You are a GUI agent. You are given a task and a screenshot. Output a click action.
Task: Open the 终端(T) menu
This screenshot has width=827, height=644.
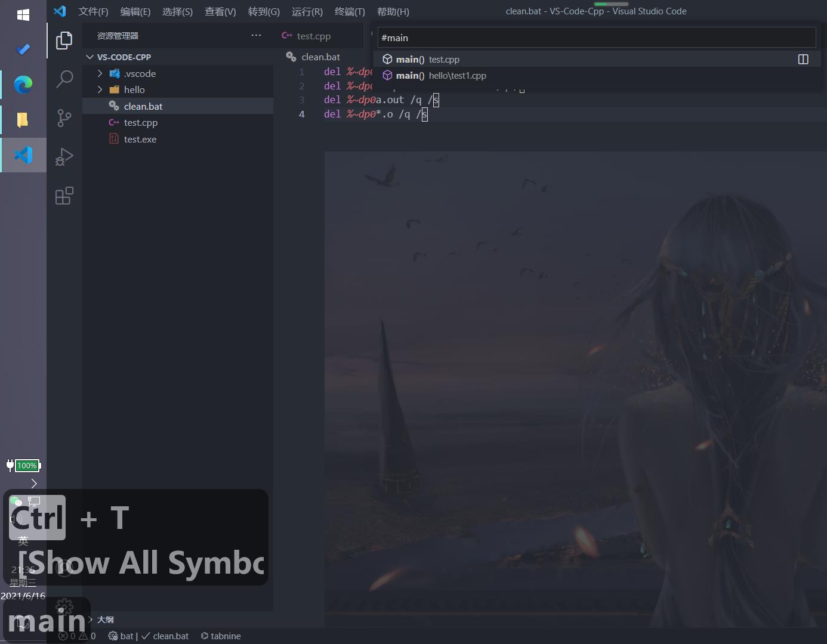click(350, 11)
